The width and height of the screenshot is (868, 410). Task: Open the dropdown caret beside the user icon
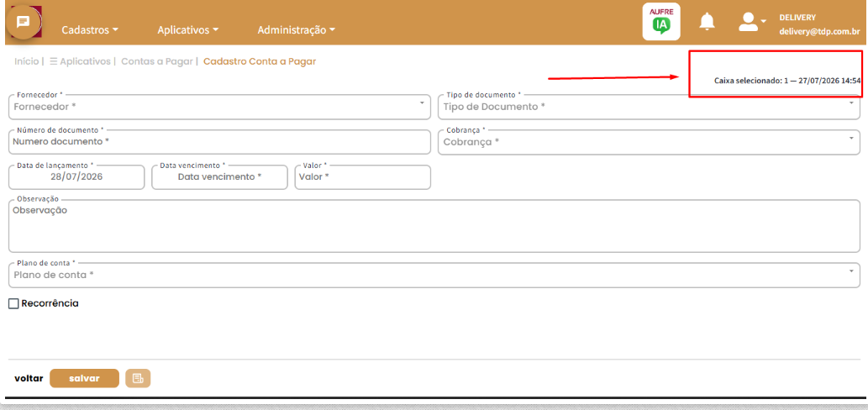[x=763, y=21]
